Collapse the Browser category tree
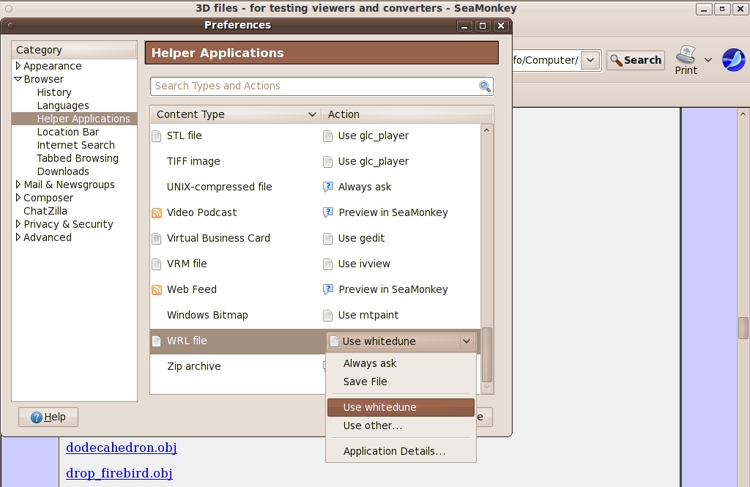 18,79
